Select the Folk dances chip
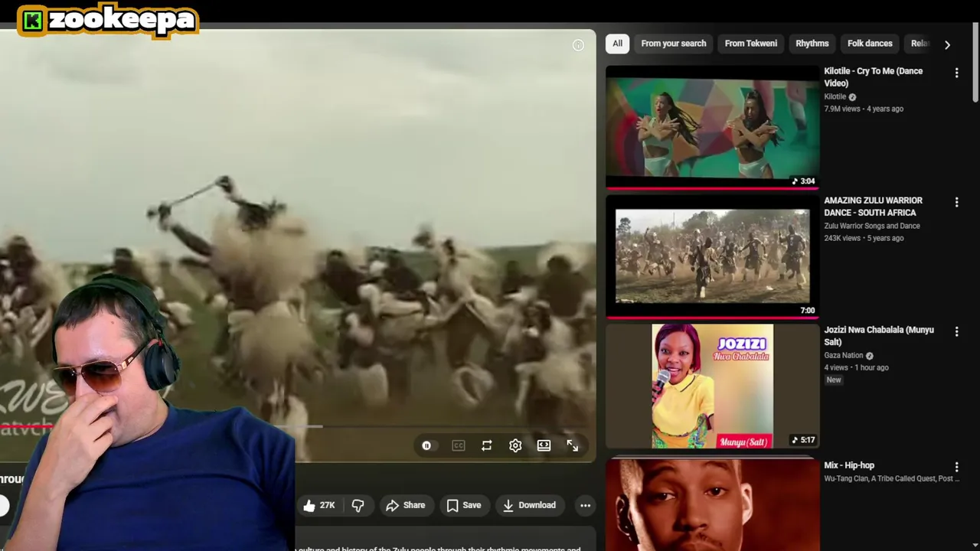Image resolution: width=980 pixels, height=551 pixels. point(870,44)
